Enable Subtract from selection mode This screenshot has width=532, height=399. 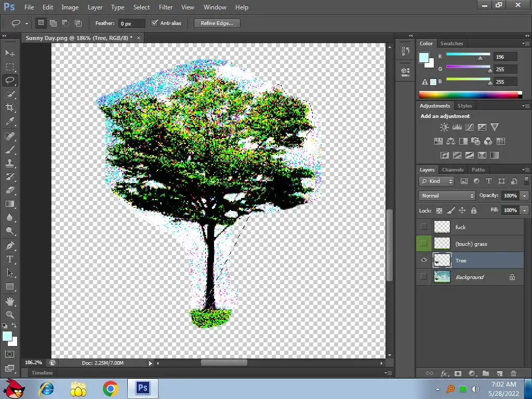[x=66, y=23]
